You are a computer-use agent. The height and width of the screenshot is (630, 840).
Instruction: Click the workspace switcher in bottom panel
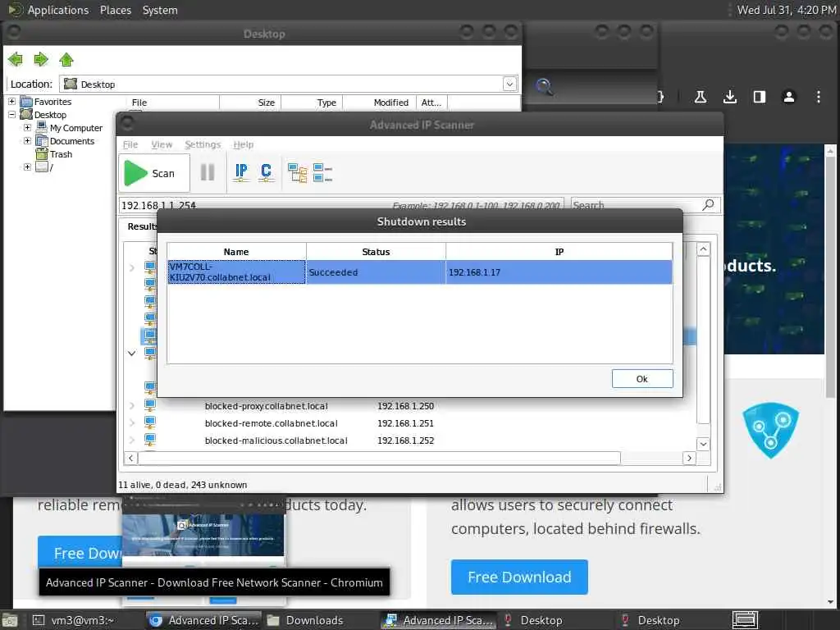pyautogui.click(x=745, y=620)
